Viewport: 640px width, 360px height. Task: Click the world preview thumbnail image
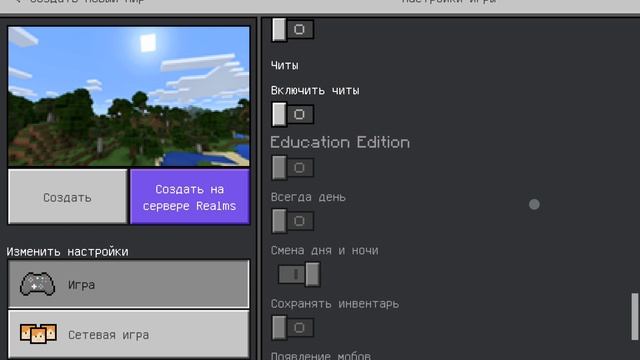click(x=129, y=96)
